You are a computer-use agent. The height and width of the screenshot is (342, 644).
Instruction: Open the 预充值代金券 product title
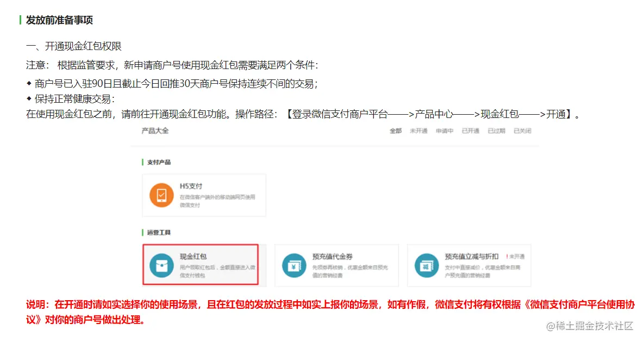coord(332,257)
